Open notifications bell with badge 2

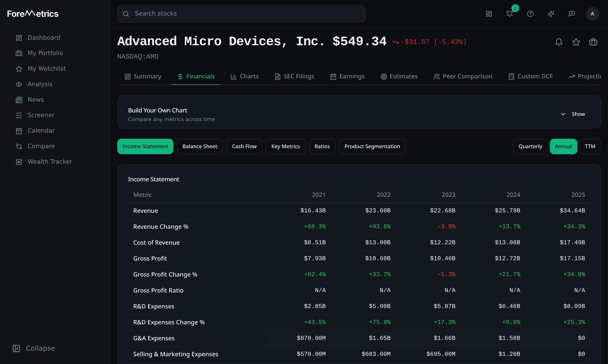tap(509, 14)
